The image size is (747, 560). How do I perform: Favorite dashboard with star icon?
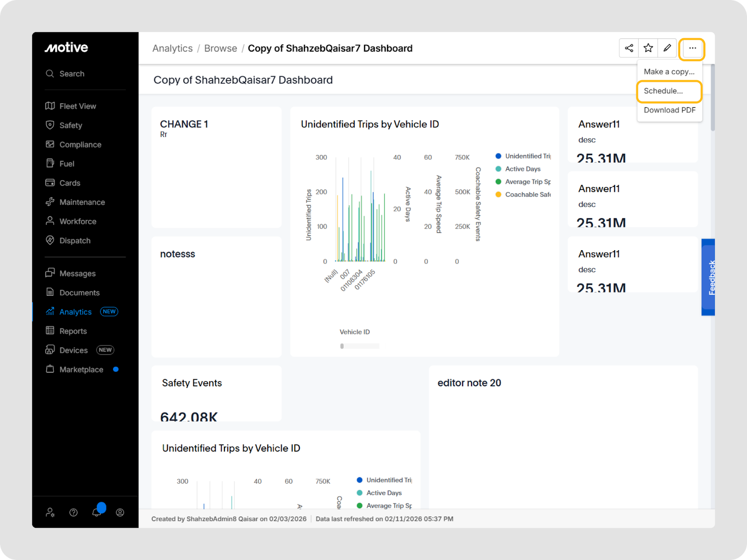648,48
